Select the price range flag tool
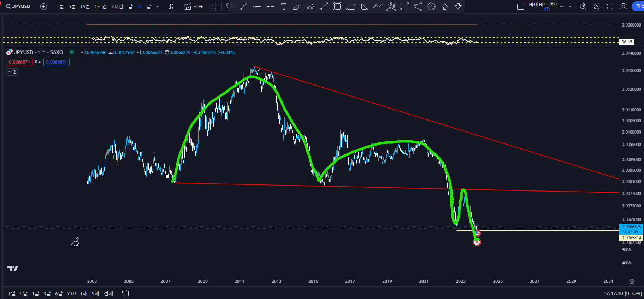The height and width of the screenshot is (299, 644). (x=404, y=6)
